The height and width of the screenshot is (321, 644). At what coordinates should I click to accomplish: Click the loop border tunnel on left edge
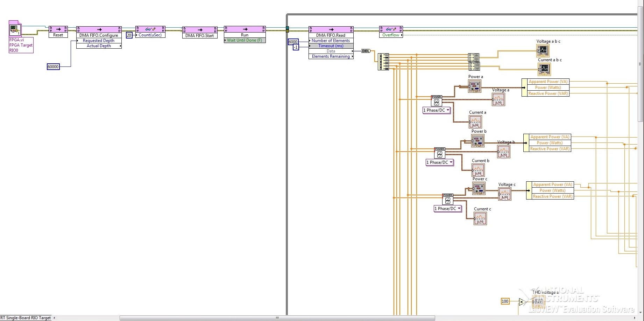[288, 29]
